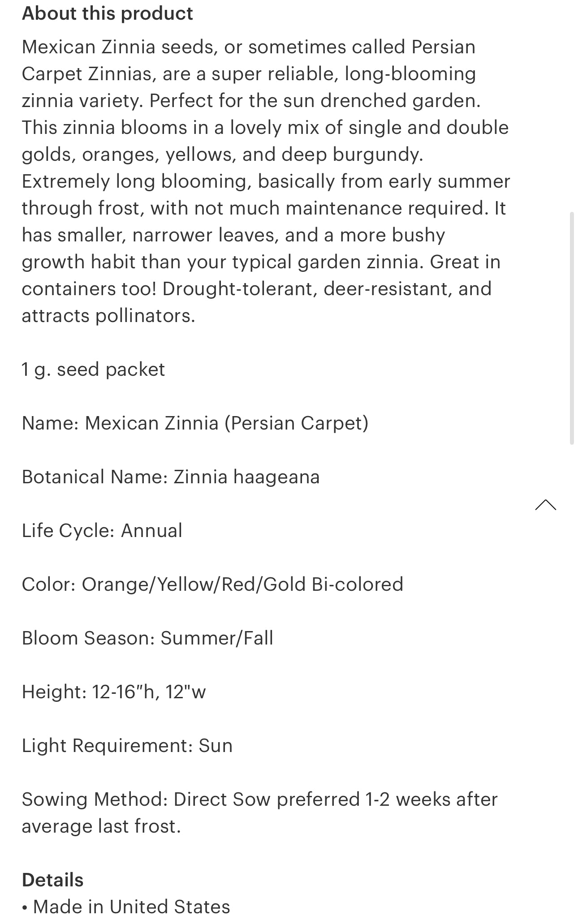578x924 pixels.
Task: Click the Life Cycle: Annual line
Action: click(x=102, y=531)
